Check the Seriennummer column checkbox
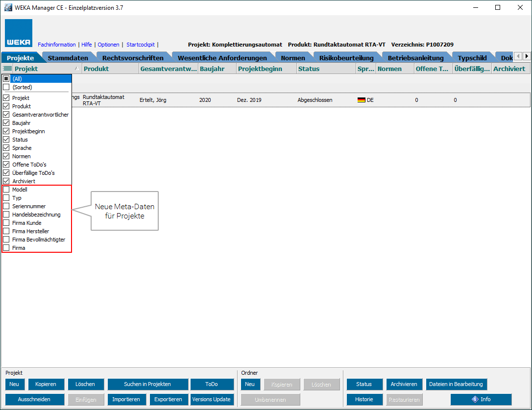This screenshot has width=532, height=410. 6,206
